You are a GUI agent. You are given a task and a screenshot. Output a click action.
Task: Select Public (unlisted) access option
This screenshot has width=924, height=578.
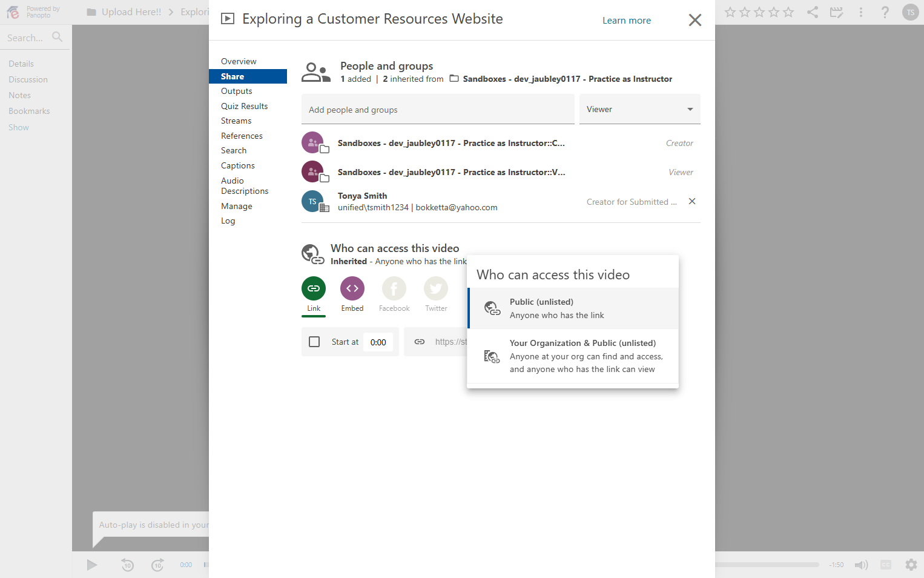pos(573,308)
